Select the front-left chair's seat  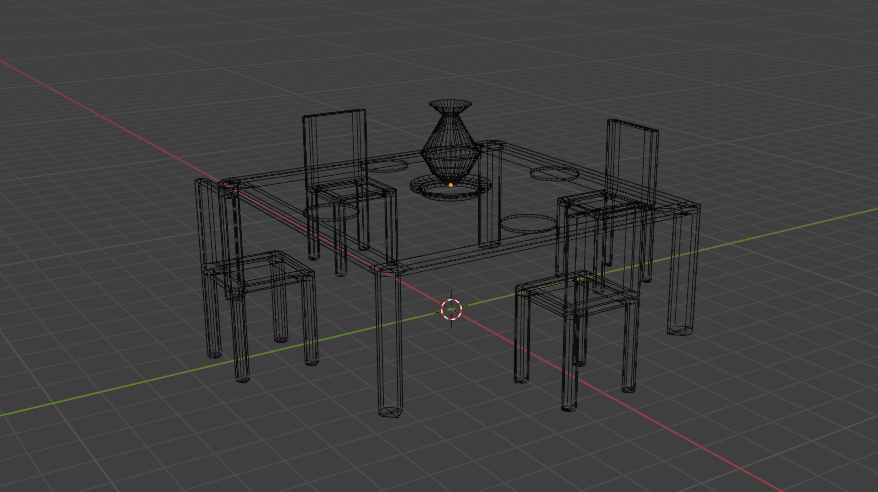[259, 271]
